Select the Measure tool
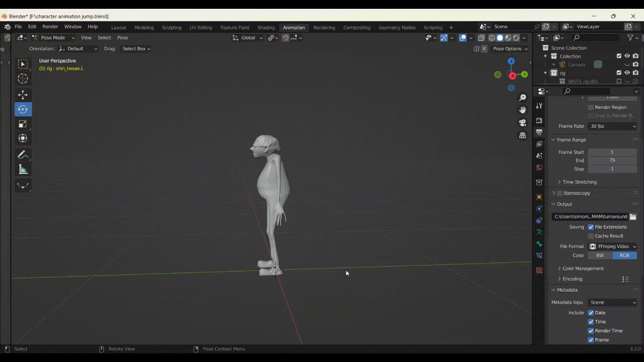644x362 pixels. point(23,169)
